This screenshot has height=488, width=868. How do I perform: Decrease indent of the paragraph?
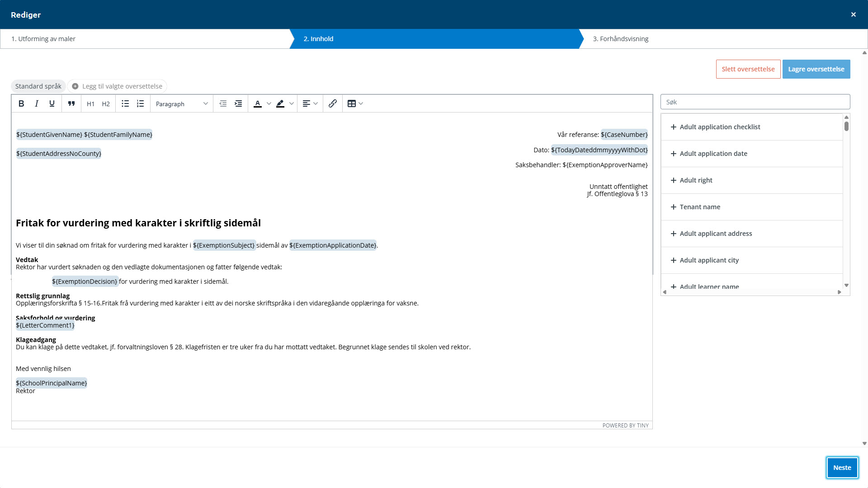coord(223,103)
